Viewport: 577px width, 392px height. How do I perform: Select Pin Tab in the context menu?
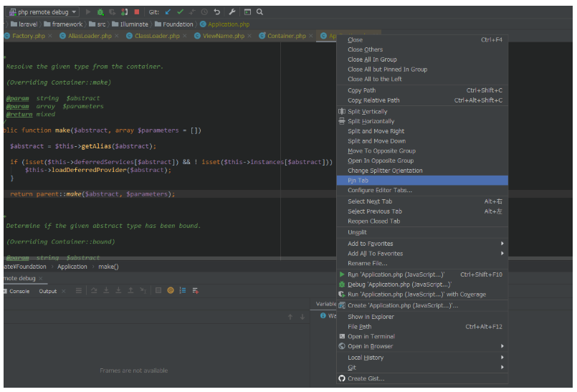click(422, 181)
